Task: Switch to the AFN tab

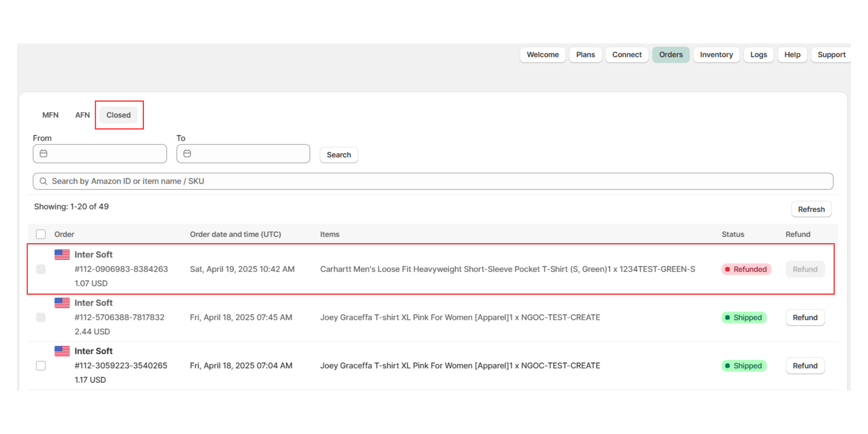Action: click(x=82, y=115)
